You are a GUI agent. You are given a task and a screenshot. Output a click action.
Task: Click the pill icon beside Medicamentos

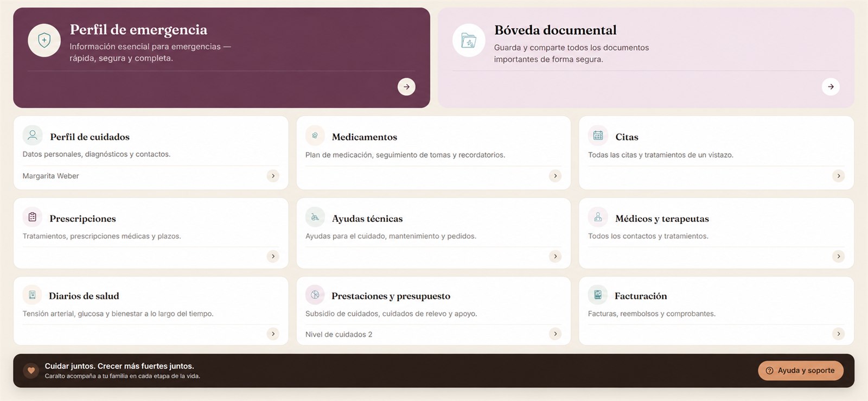pyautogui.click(x=315, y=135)
